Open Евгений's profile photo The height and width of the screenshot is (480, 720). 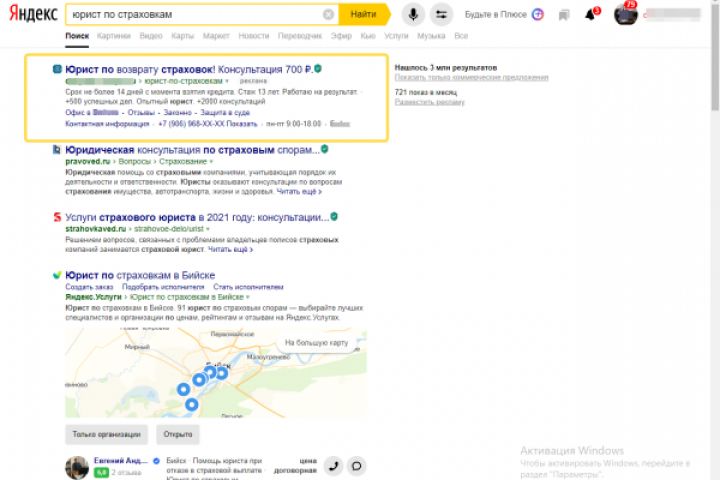[77, 468]
